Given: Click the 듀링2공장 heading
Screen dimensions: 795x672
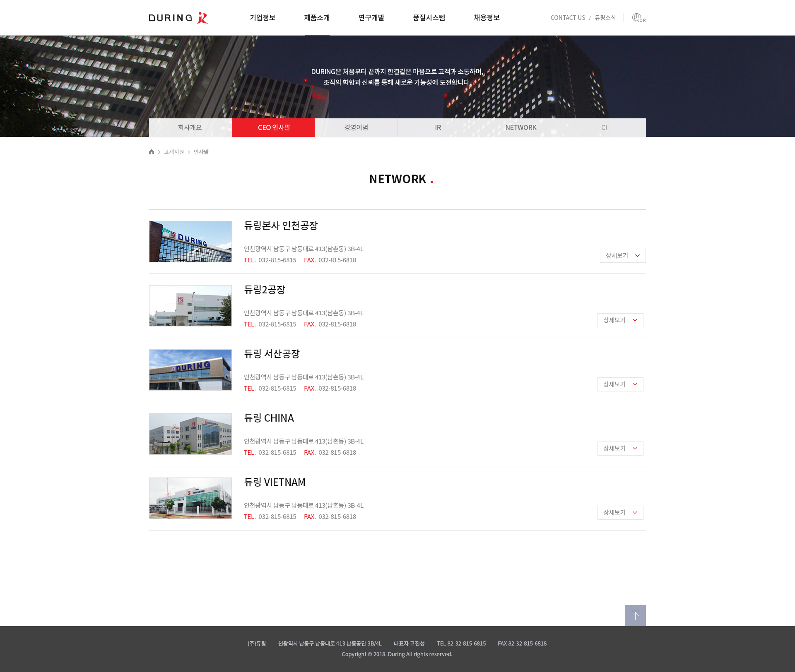Looking at the screenshot, I should point(265,290).
